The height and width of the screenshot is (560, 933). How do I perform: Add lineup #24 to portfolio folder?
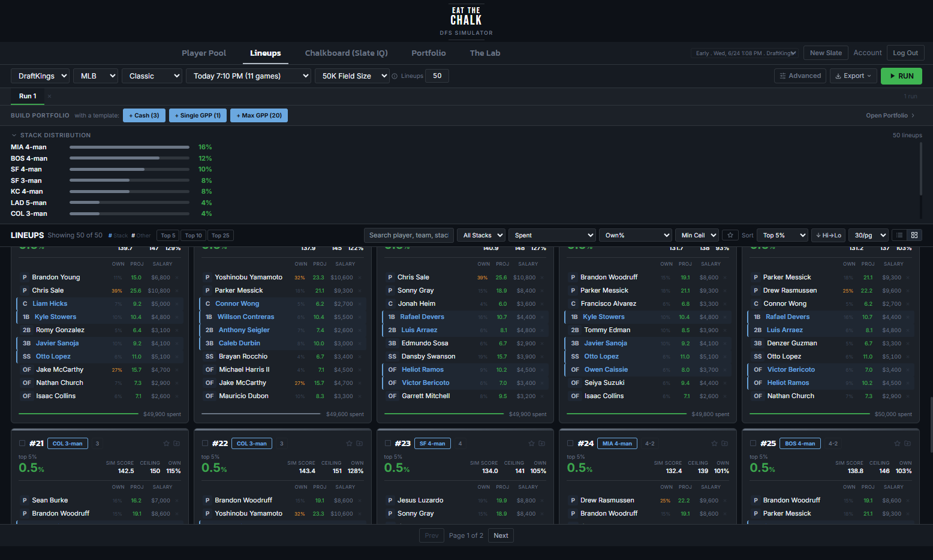point(725,444)
